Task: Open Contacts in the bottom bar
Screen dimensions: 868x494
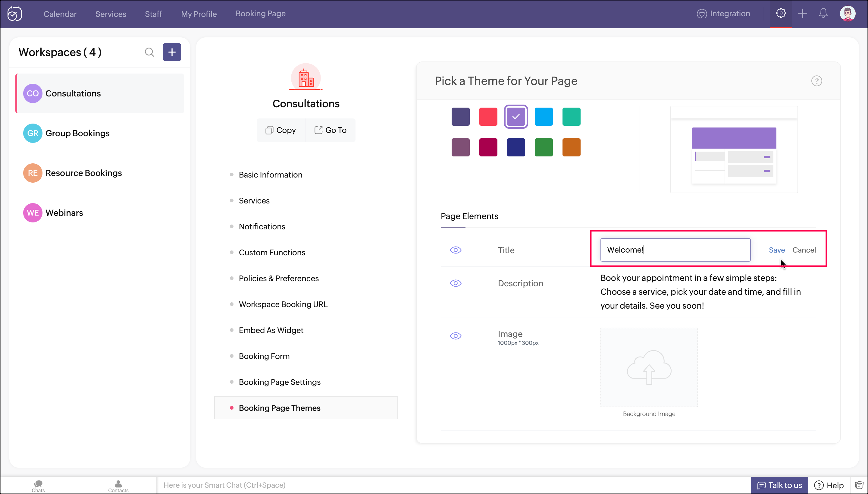Action: pyautogui.click(x=118, y=486)
